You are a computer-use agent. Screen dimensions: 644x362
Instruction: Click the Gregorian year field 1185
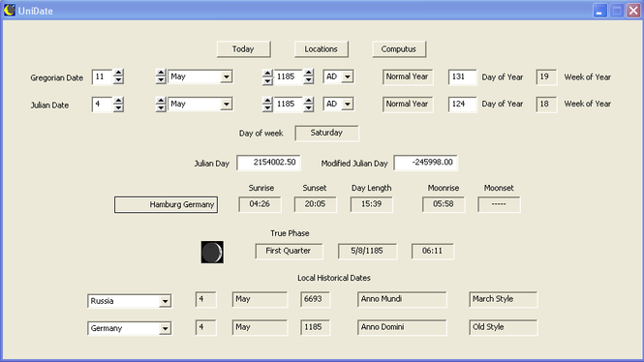point(288,76)
